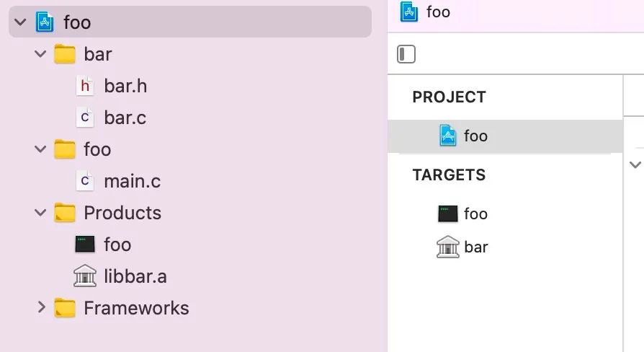
Task: Click the main.c source file icon
Action: (85, 181)
